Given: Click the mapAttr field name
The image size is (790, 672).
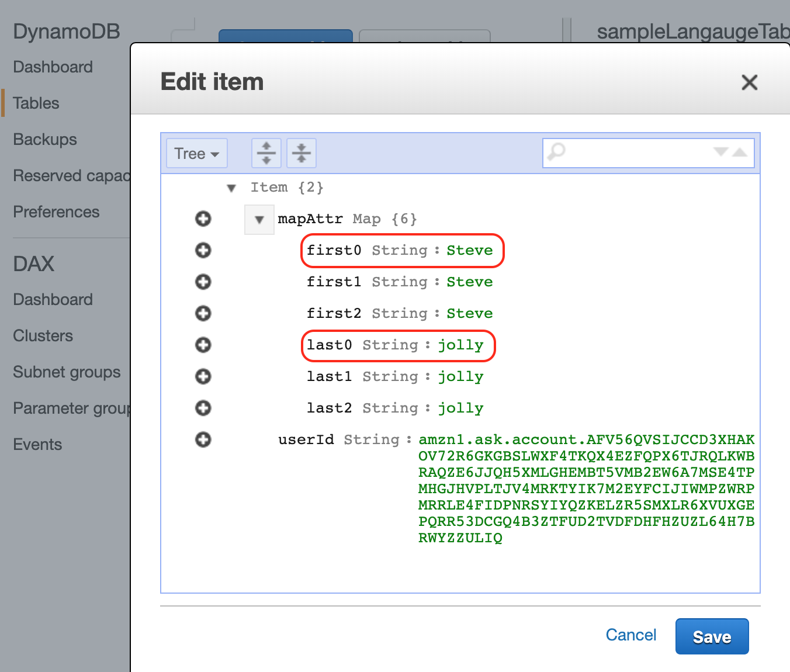Looking at the screenshot, I should (310, 219).
